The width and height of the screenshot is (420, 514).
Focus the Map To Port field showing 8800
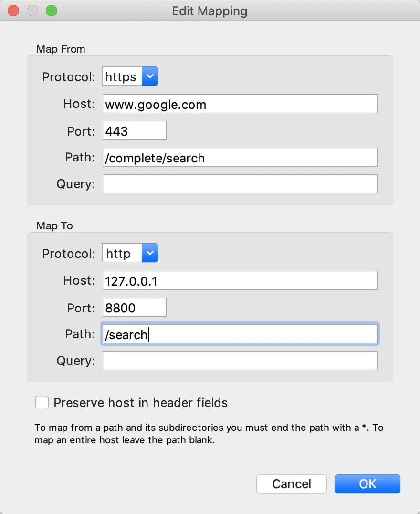click(x=134, y=307)
